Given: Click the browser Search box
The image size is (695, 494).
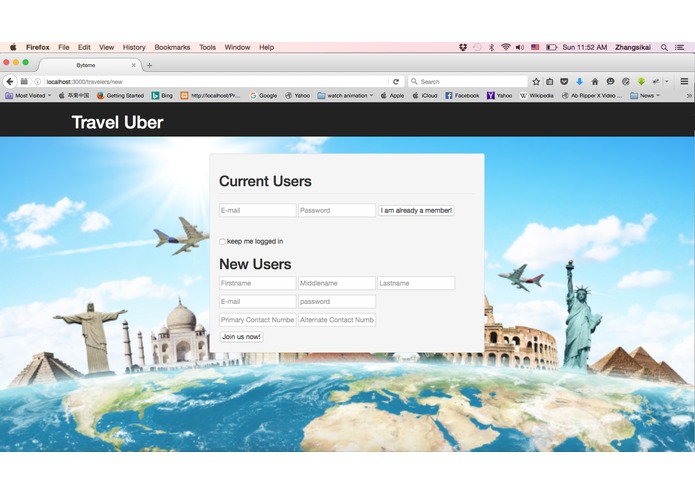Looking at the screenshot, I should coord(468,82).
